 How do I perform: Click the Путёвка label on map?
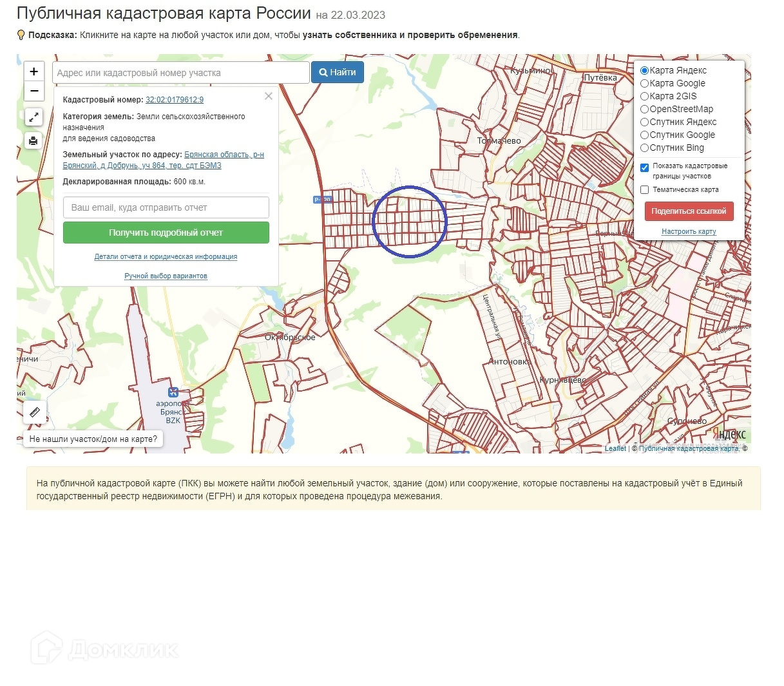(x=600, y=77)
